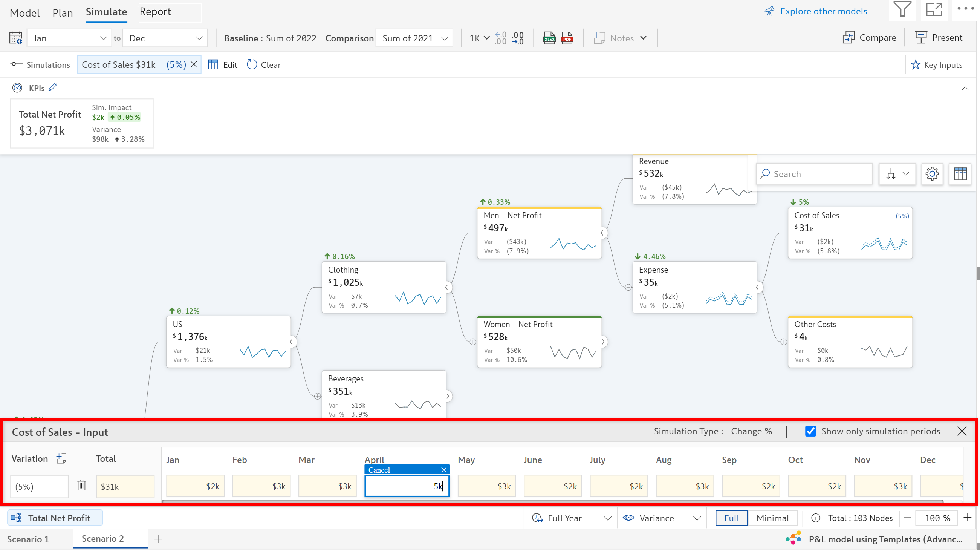Uncheck Show only simulation periods
980x550 pixels.
(810, 431)
